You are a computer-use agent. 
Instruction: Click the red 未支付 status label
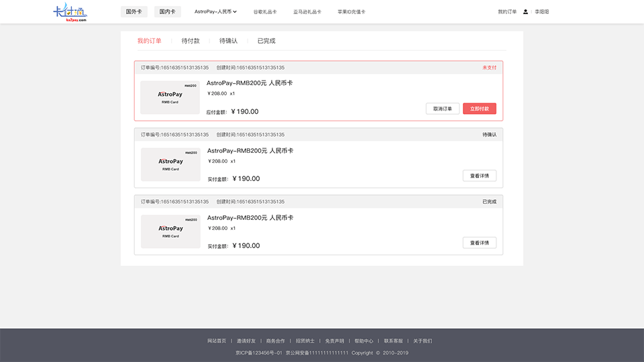click(x=489, y=68)
